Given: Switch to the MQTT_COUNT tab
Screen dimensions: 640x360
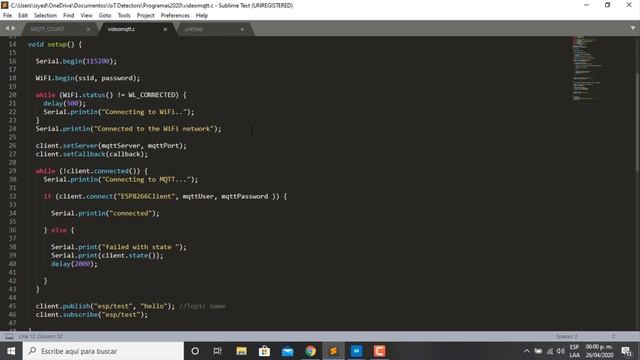Looking at the screenshot, I should tap(47, 29).
